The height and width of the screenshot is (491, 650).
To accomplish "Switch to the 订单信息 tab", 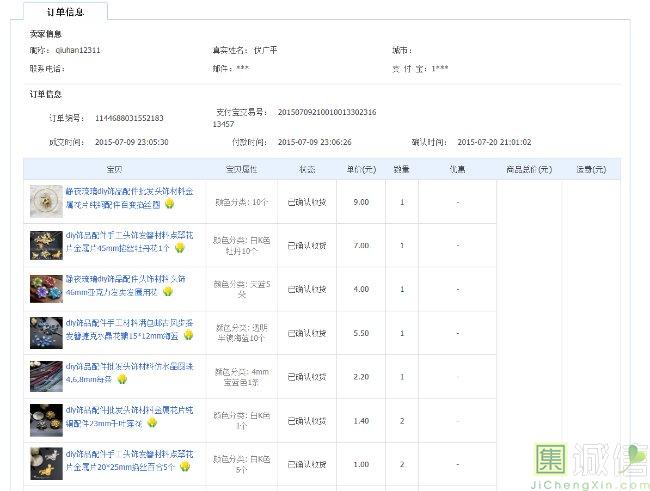I will click(x=66, y=12).
